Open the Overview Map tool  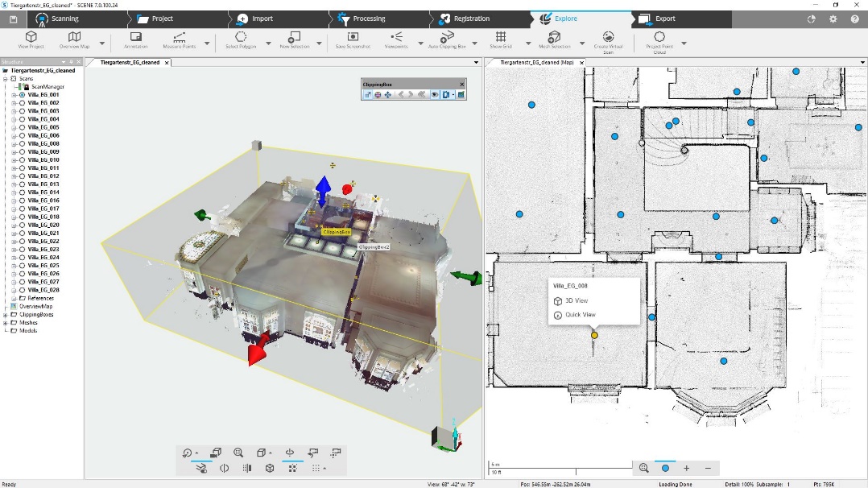point(74,40)
